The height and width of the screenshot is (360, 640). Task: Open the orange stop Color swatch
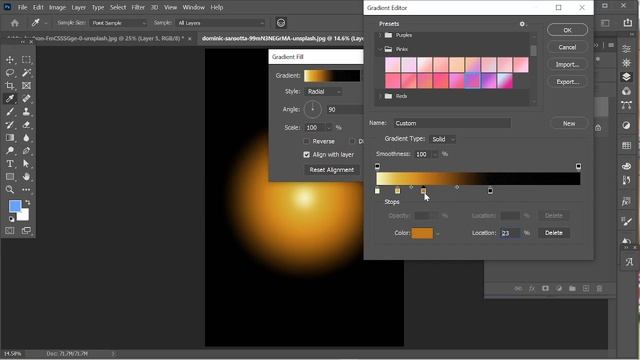pyautogui.click(x=422, y=233)
